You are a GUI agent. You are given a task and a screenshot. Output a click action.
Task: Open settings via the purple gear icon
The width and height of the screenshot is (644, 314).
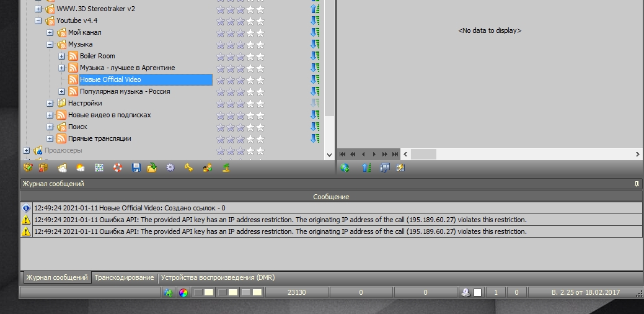170,168
